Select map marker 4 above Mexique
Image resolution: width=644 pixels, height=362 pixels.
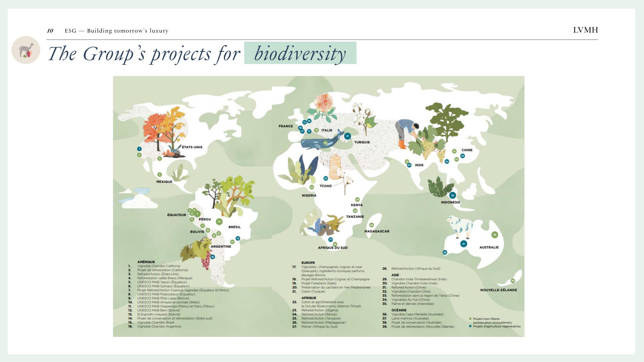160,175
